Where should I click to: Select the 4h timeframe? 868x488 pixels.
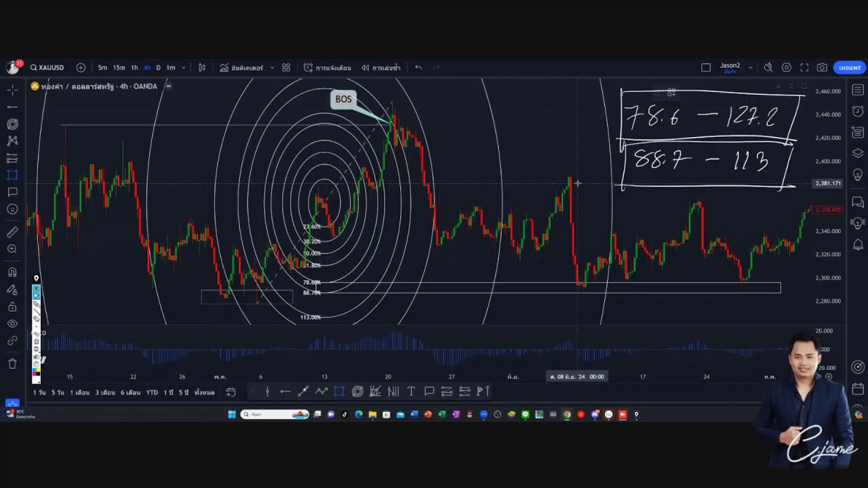pos(147,68)
